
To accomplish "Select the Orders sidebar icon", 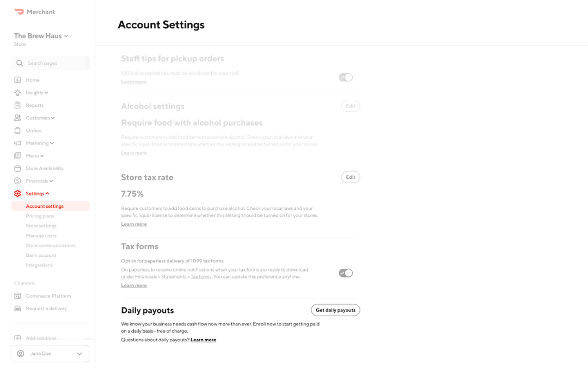I will pos(17,130).
